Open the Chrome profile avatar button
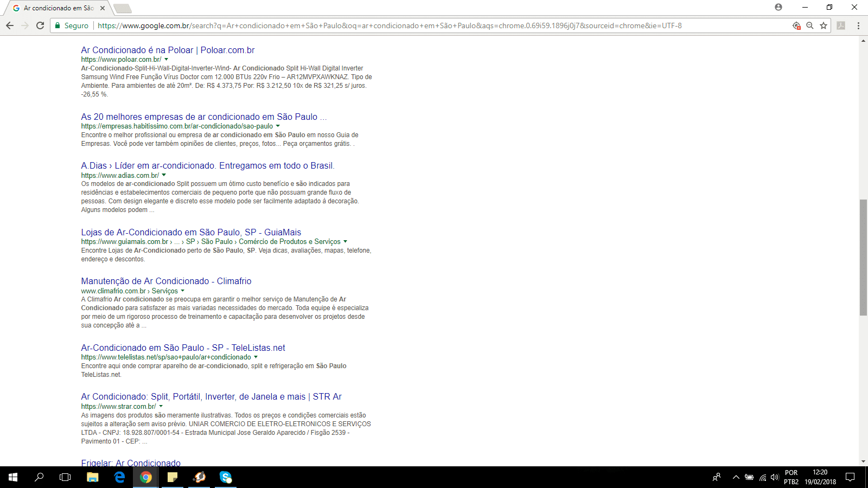 point(778,7)
